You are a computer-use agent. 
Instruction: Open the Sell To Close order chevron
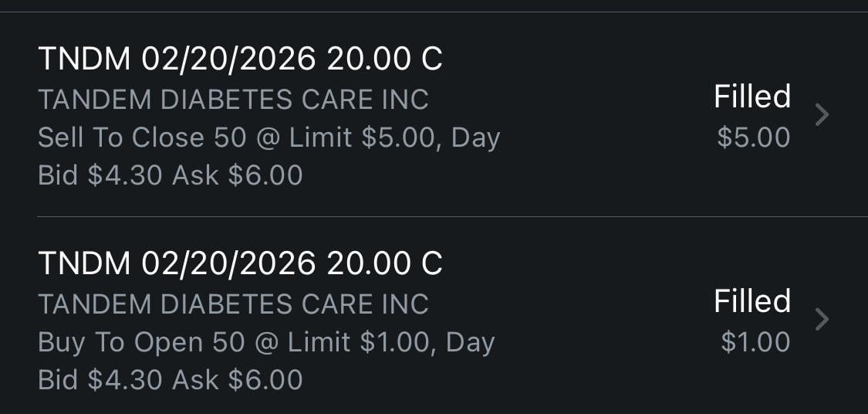point(822,115)
